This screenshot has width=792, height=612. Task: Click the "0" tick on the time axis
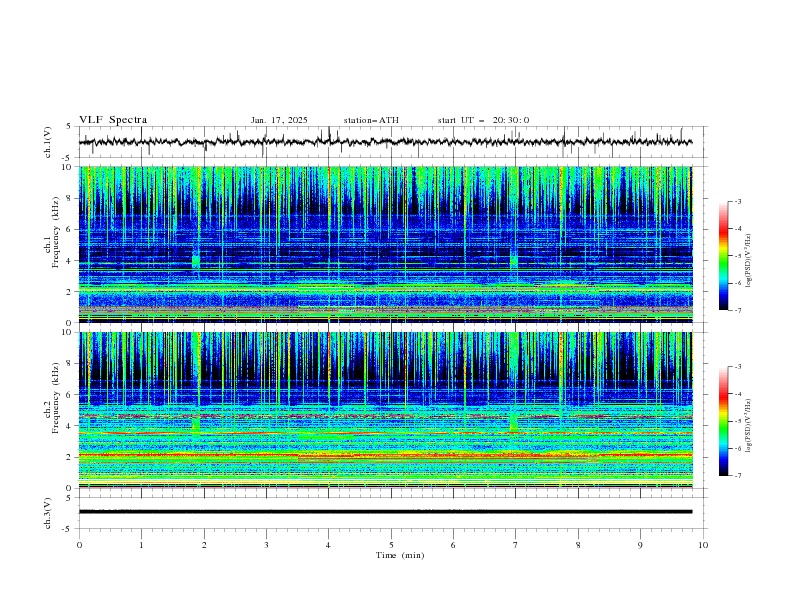(x=79, y=545)
